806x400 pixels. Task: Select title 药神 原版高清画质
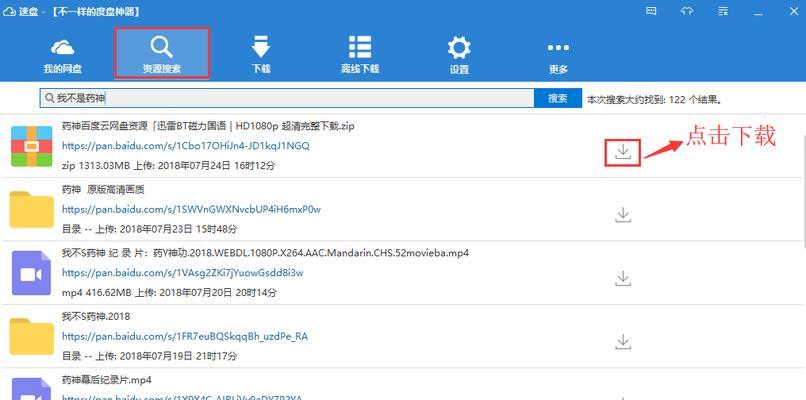tap(103, 190)
